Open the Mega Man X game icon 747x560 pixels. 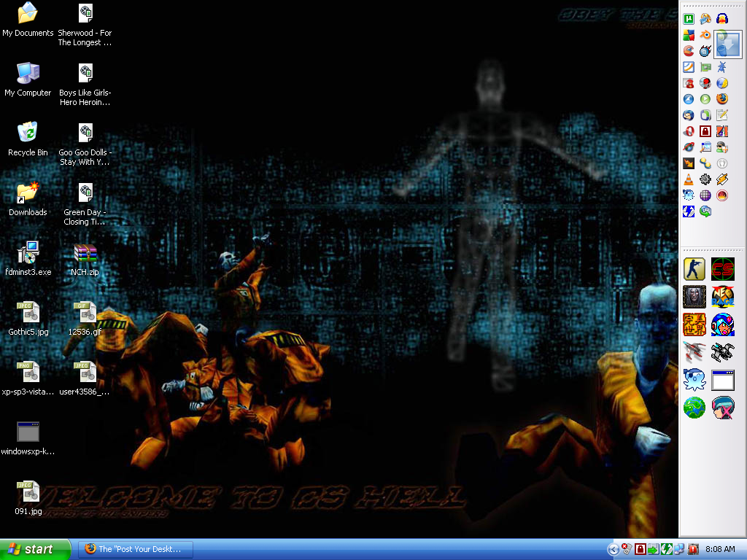723,324
